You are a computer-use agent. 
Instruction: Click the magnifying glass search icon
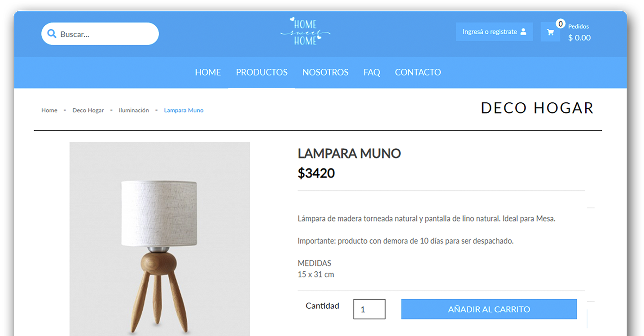click(52, 34)
